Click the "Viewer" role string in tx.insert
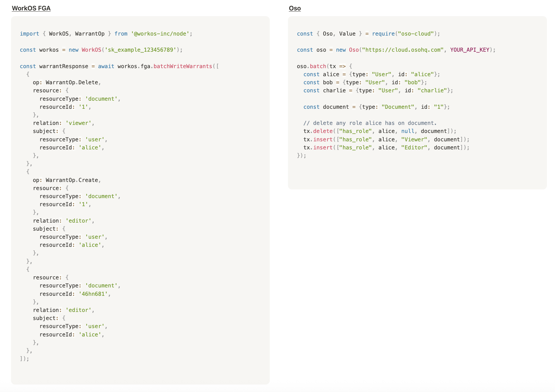 point(414,140)
